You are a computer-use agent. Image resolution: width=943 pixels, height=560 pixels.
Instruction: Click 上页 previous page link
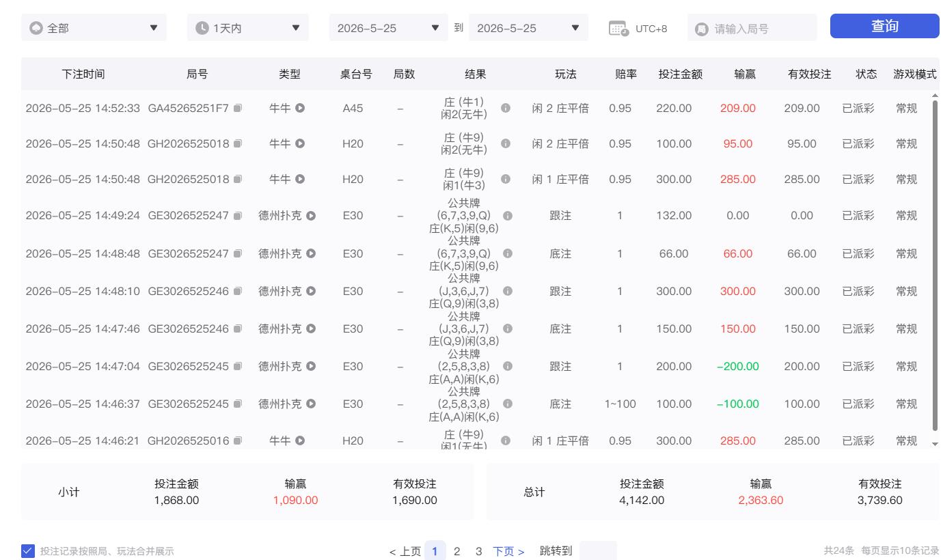coord(405,551)
